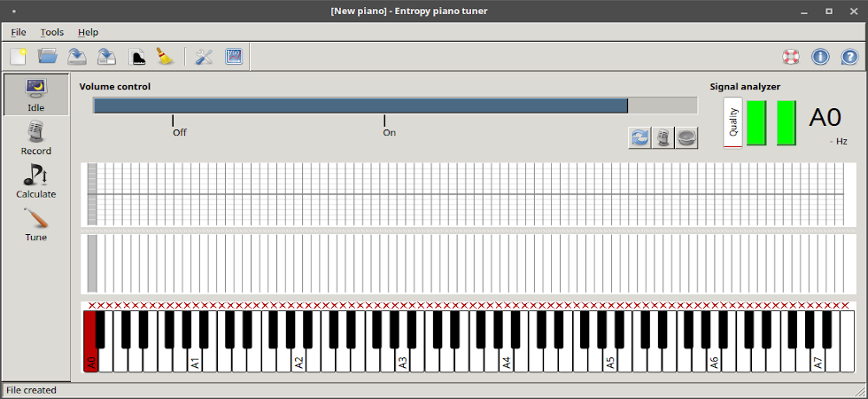
Task: Click the 'Signal analyzer' heading
Action: [745, 87]
